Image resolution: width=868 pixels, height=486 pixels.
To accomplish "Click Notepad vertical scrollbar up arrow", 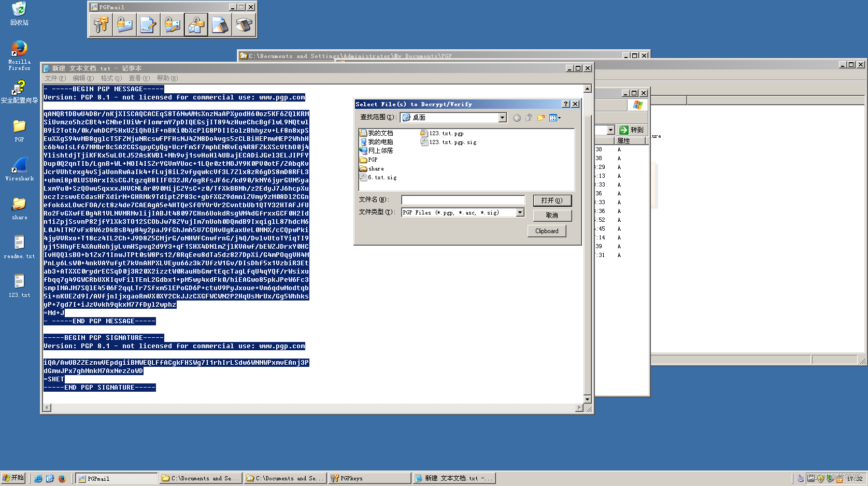I will coord(587,89).
